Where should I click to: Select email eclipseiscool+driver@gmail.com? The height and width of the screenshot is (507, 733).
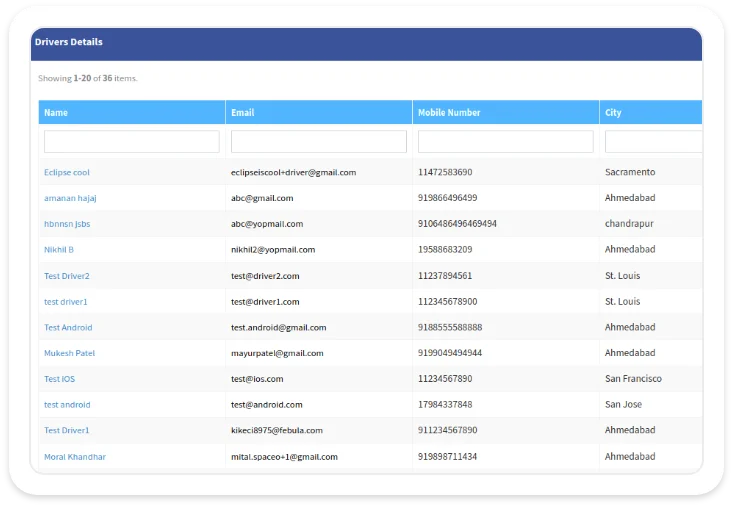(293, 172)
